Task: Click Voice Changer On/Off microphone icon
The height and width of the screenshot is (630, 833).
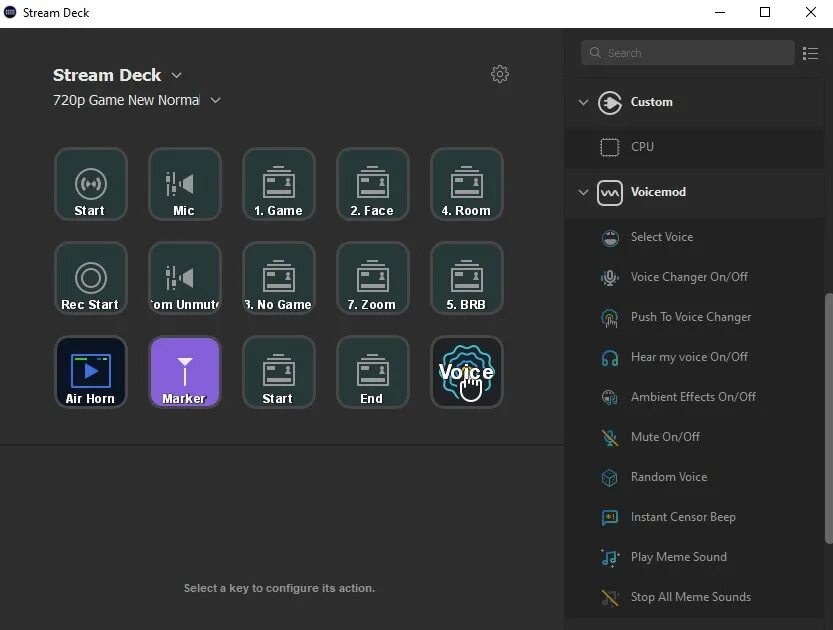Action: (x=610, y=277)
